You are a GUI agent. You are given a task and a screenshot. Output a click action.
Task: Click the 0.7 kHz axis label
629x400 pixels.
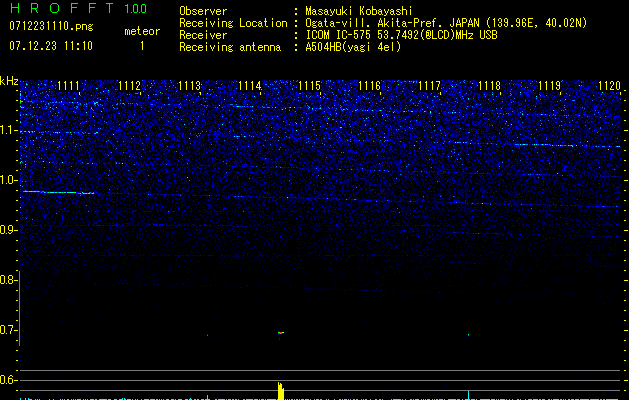click(9, 330)
